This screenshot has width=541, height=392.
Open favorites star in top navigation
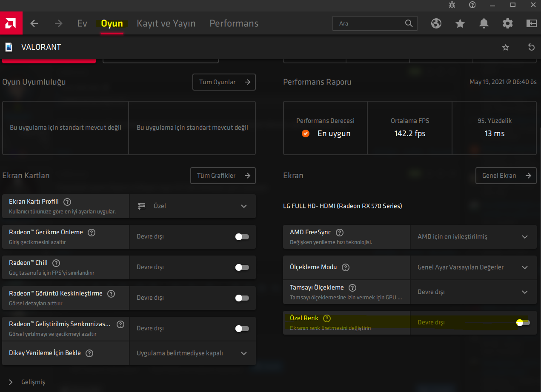click(x=460, y=23)
